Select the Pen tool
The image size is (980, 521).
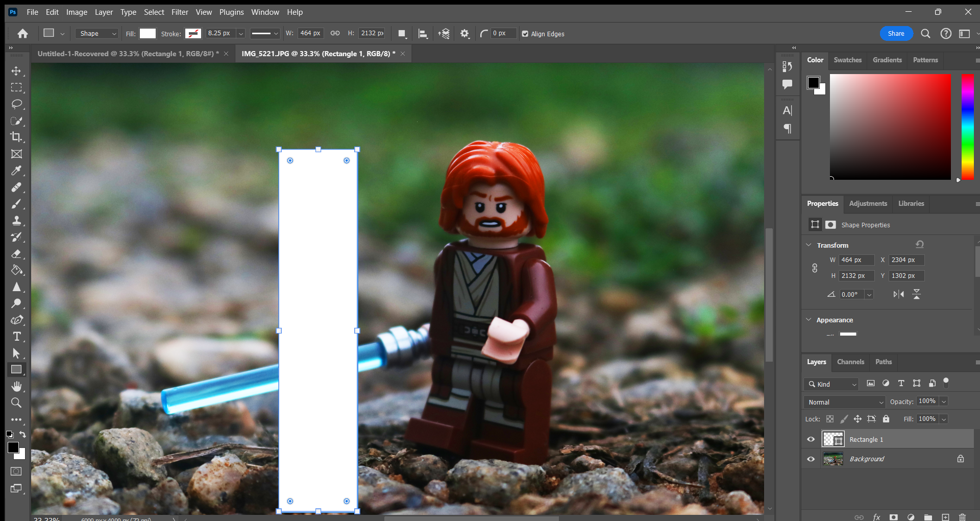tap(16, 320)
